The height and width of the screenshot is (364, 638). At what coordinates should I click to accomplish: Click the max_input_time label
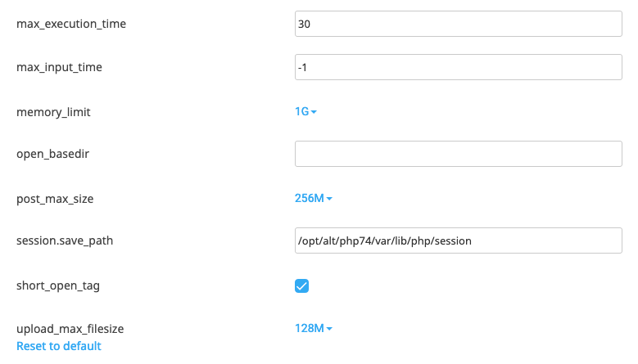point(60,67)
